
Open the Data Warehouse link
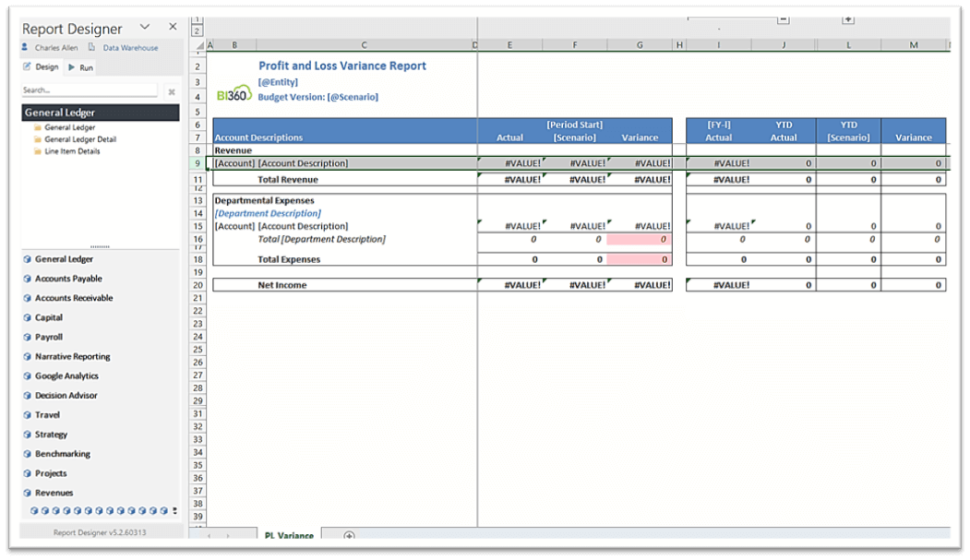pyautogui.click(x=129, y=48)
